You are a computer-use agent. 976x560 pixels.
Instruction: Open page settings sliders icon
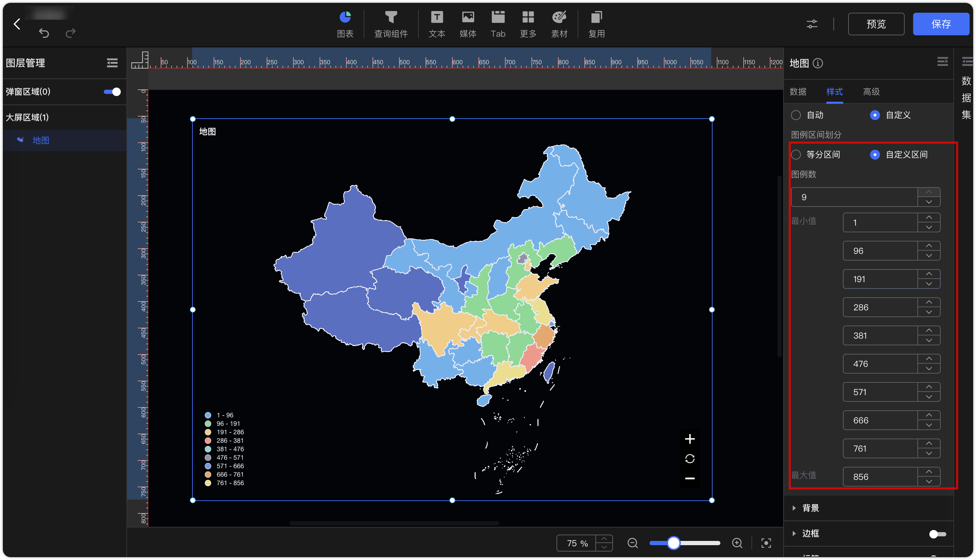click(x=811, y=24)
